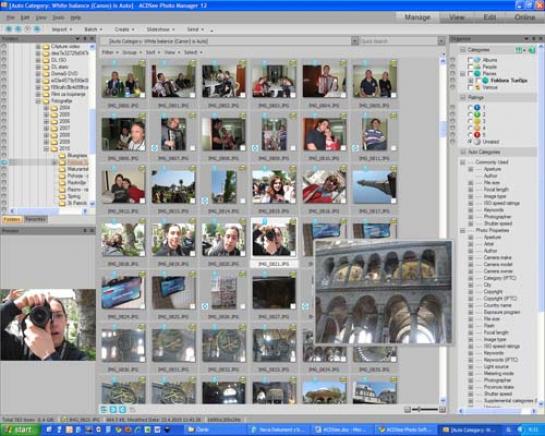
Task: Open the Filter dropdown in file list
Action: click(109, 52)
